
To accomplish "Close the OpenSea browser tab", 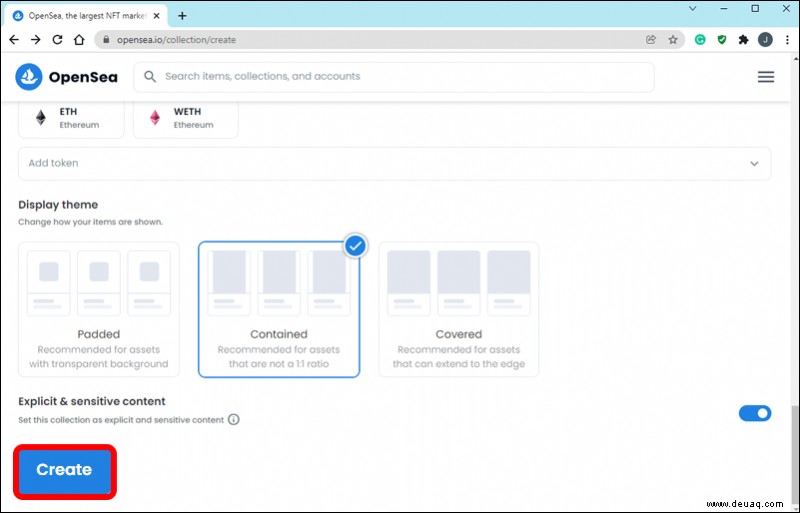I will 157,16.
